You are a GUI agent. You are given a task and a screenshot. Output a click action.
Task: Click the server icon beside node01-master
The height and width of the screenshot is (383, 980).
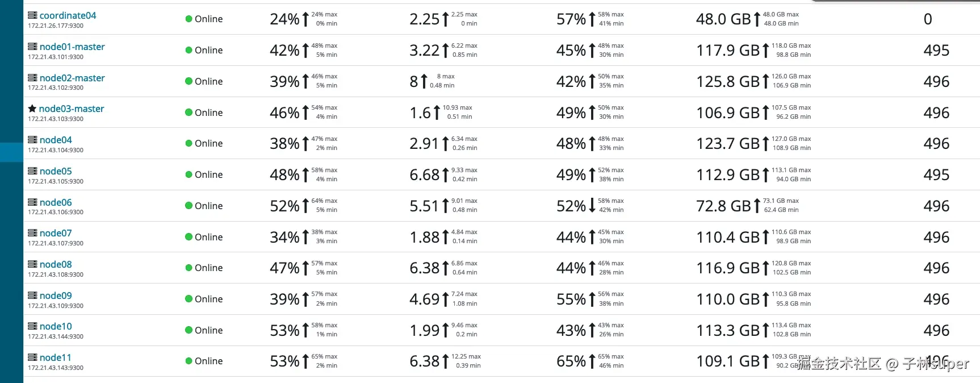coord(32,47)
